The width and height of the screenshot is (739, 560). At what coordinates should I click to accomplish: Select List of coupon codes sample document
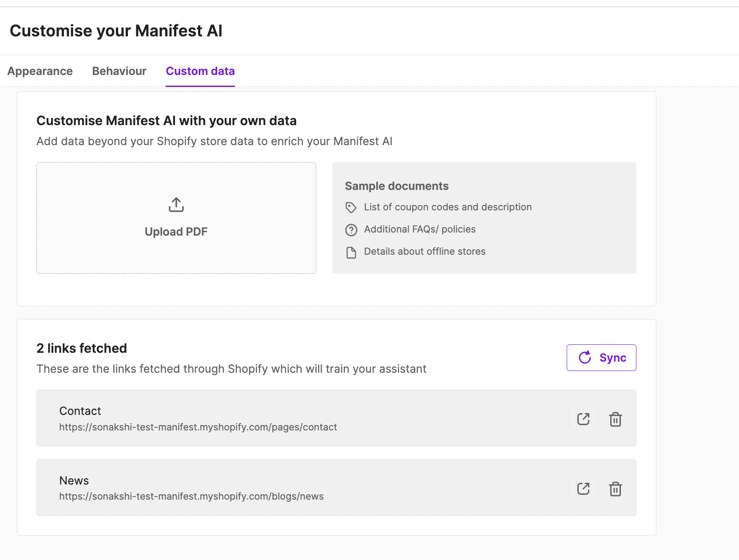(x=448, y=207)
